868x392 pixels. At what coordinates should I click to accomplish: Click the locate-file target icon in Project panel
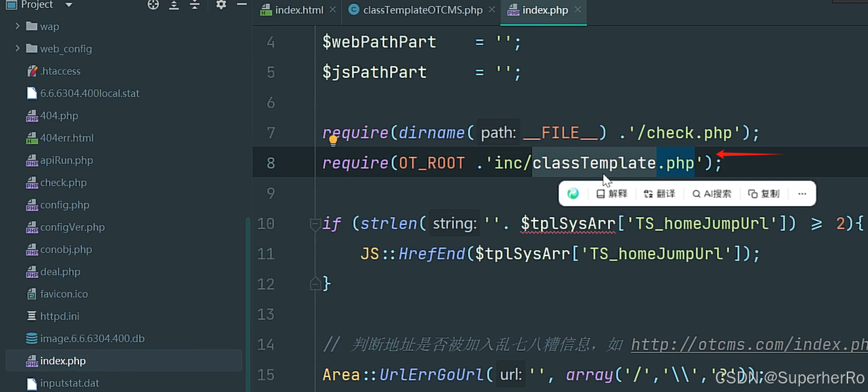153,4
